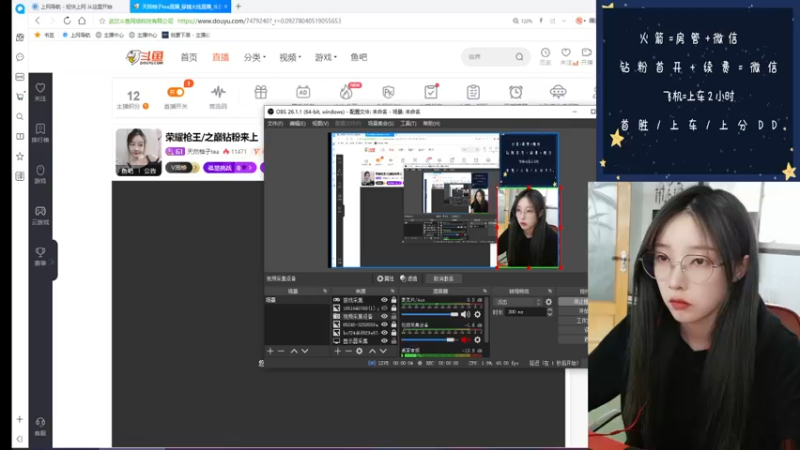The height and width of the screenshot is (450, 800).
Task: Open microphone audio settings gear in mixer
Action: 478,314
